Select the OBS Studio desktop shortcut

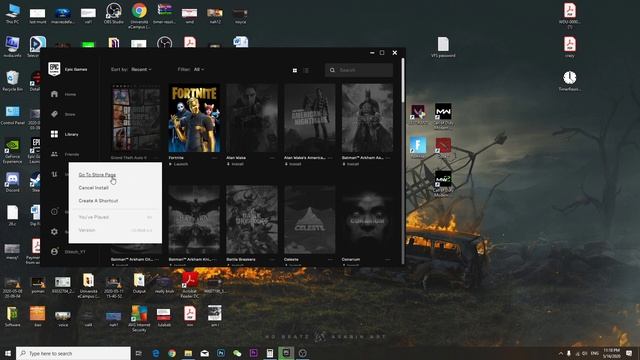(113, 13)
